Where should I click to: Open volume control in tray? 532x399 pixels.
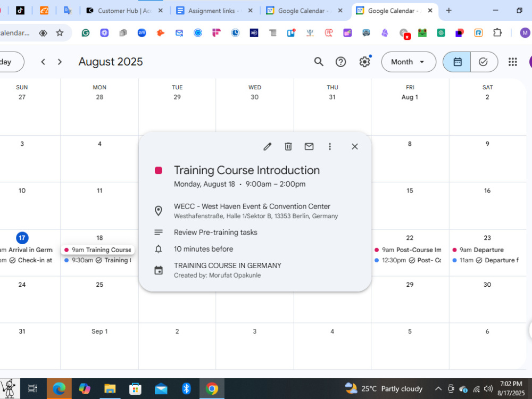488,389
